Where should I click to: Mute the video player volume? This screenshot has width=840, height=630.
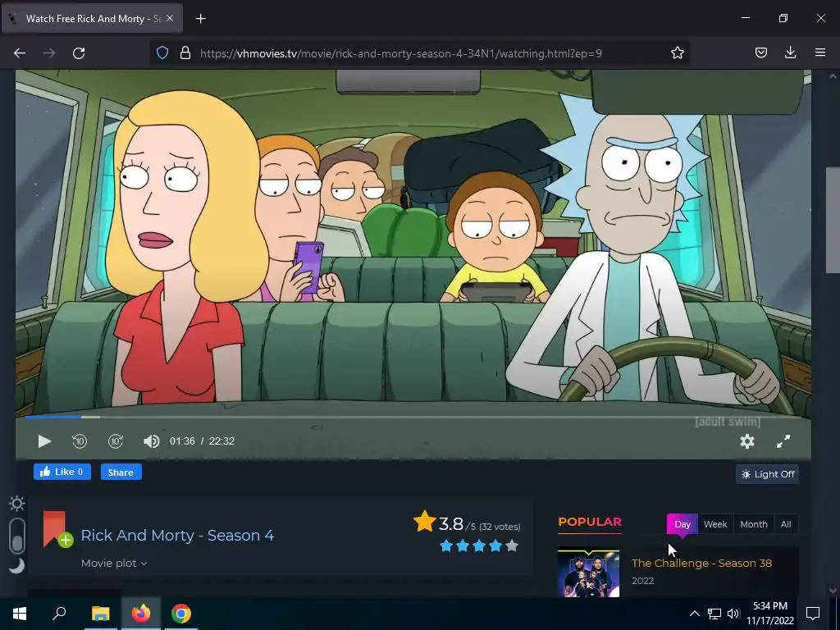click(152, 441)
